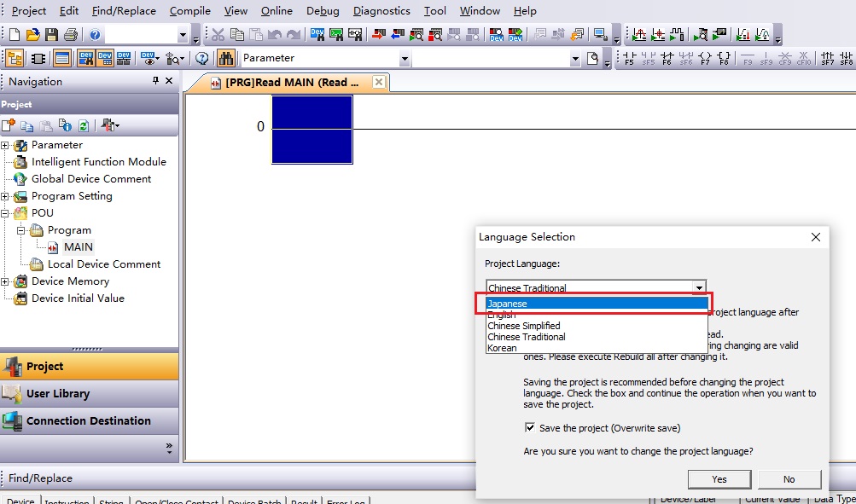Expand the Parameter tree node
This screenshot has height=504, width=856.
(x=5, y=145)
